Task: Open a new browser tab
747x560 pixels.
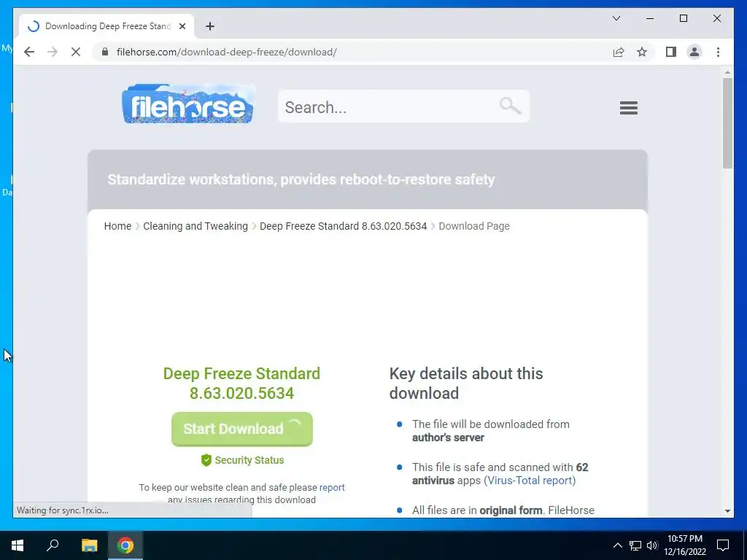Action: click(x=210, y=26)
